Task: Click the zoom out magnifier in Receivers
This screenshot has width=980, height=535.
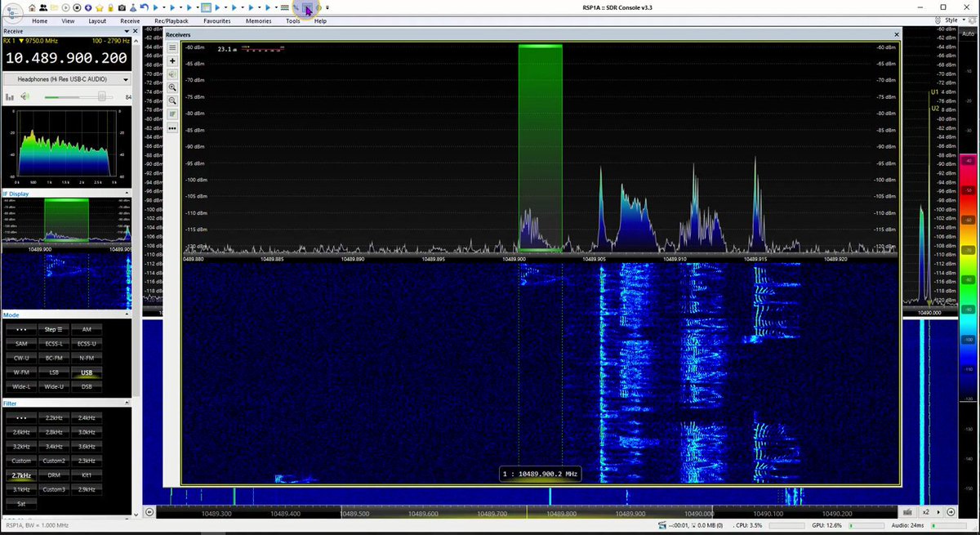Action: pyautogui.click(x=172, y=100)
